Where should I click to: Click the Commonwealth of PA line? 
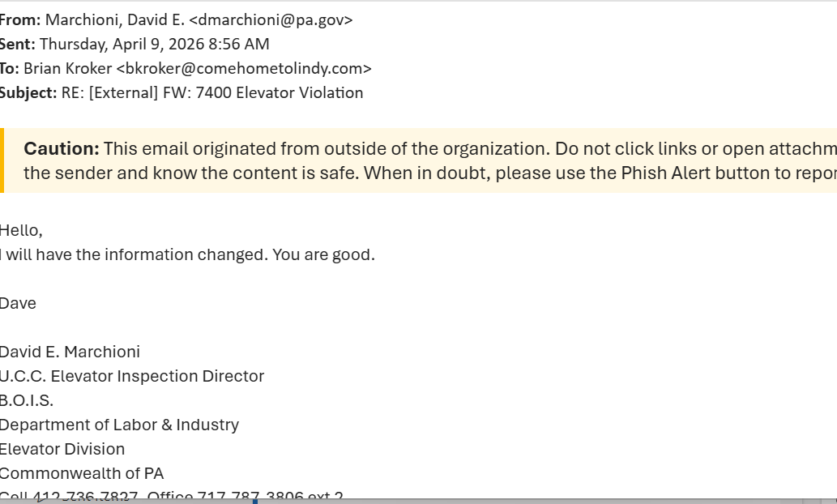coord(82,474)
